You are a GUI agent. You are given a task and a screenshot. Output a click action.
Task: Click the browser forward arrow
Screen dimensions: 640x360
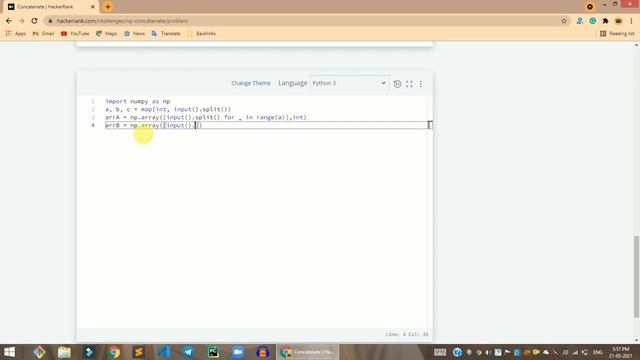(x=22, y=21)
